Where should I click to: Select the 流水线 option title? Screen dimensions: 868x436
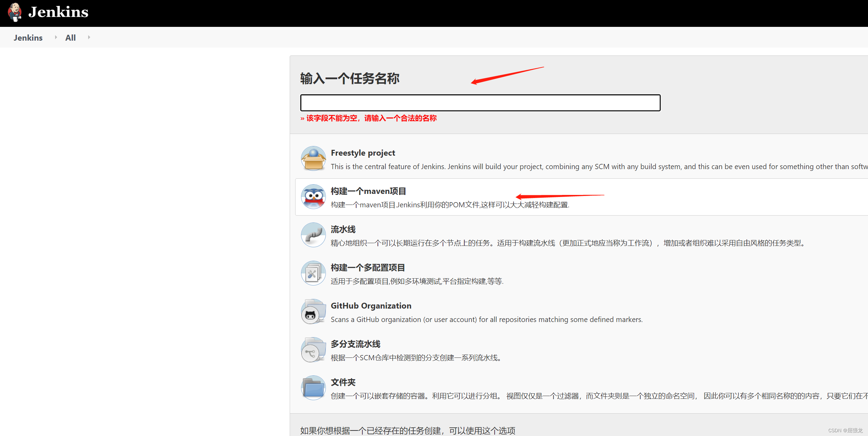(x=343, y=229)
